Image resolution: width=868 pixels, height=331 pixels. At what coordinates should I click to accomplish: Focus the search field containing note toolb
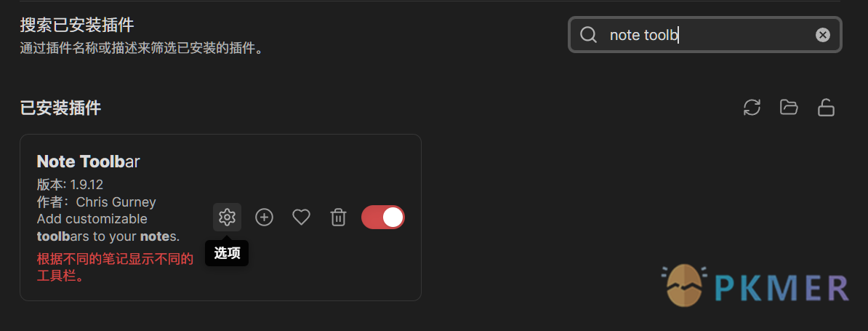click(x=704, y=35)
